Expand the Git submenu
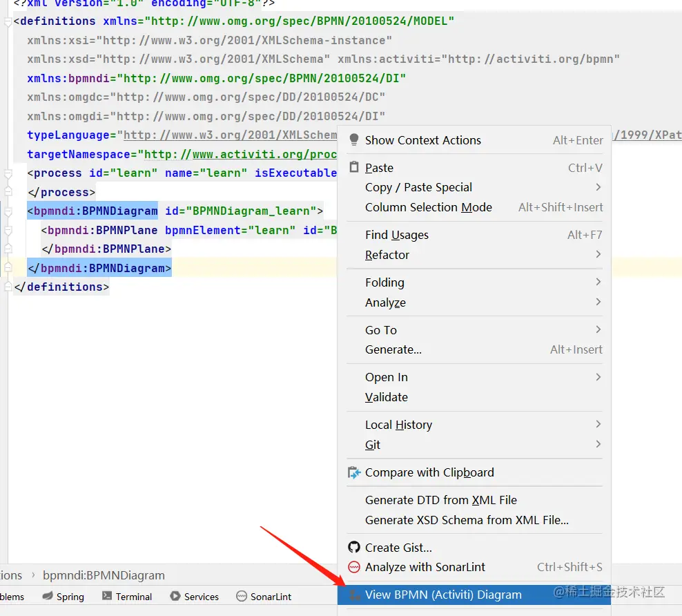682x616 pixels. pos(598,444)
